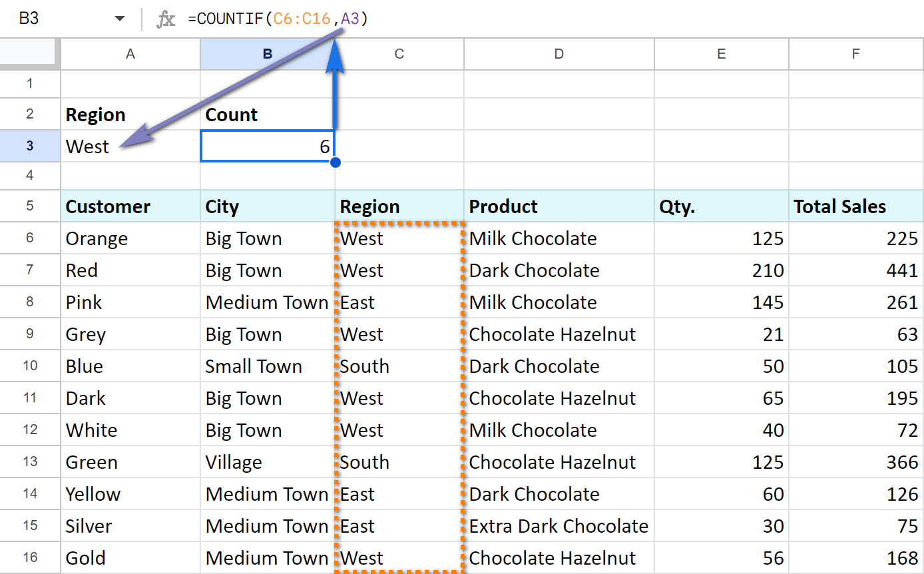Select row 3 header
Image resolution: width=924 pixels, height=574 pixels.
click(29, 146)
